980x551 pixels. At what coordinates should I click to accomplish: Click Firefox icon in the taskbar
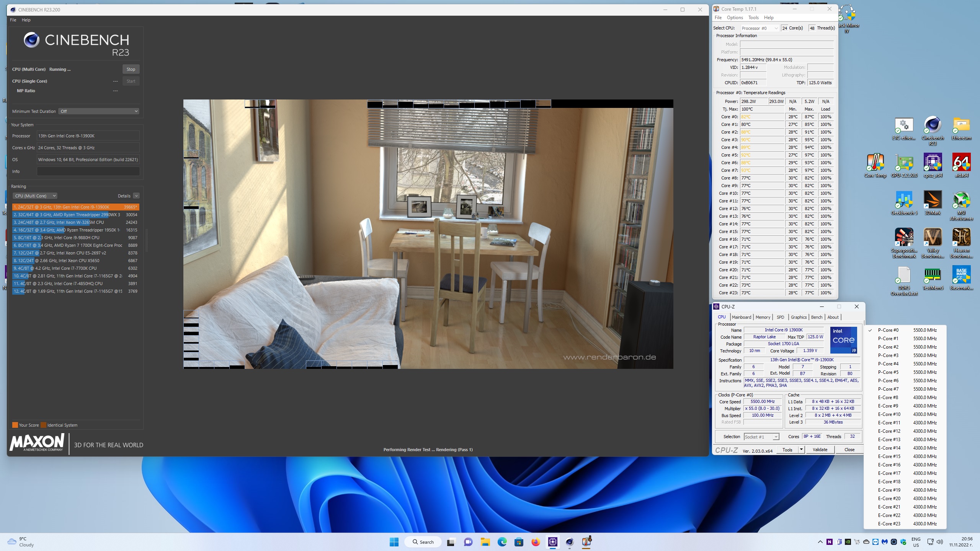(x=536, y=542)
